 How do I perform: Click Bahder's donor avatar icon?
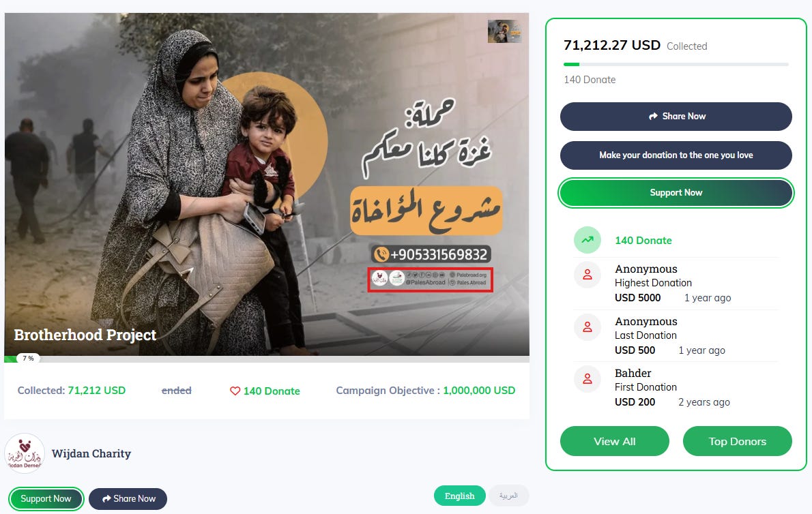588,379
